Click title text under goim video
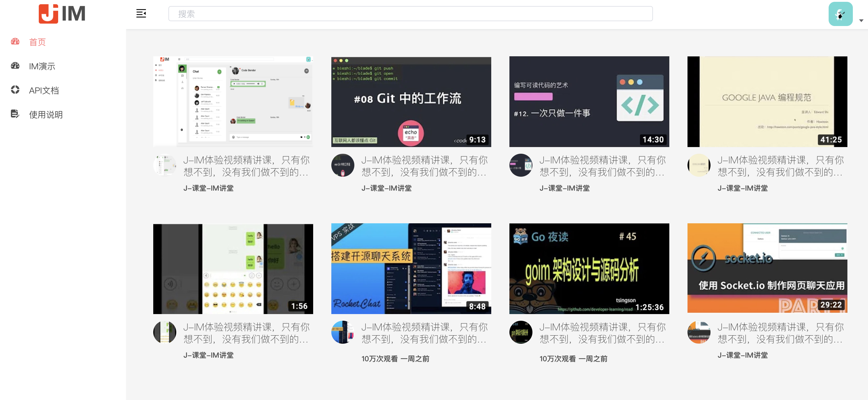The width and height of the screenshot is (868, 400). tap(602, 333)
